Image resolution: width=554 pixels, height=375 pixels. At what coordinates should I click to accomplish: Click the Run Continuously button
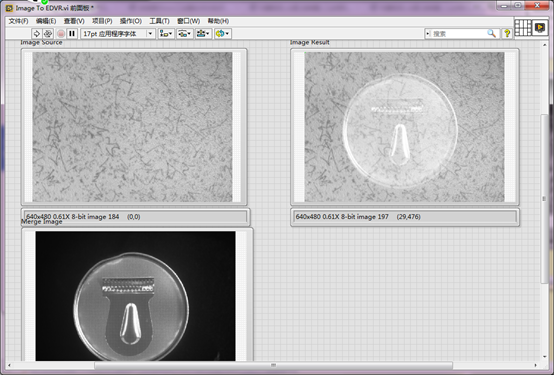[48, 34]
